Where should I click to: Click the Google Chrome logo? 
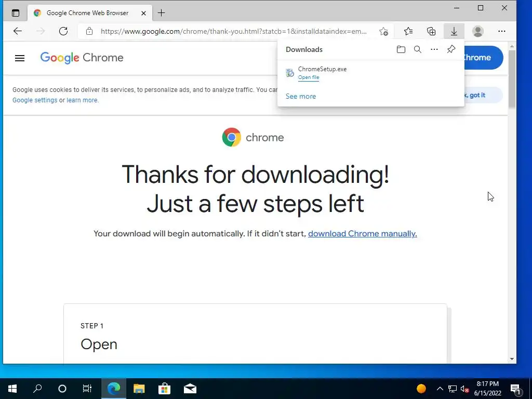pyautogui.click(x=82, y=58)
